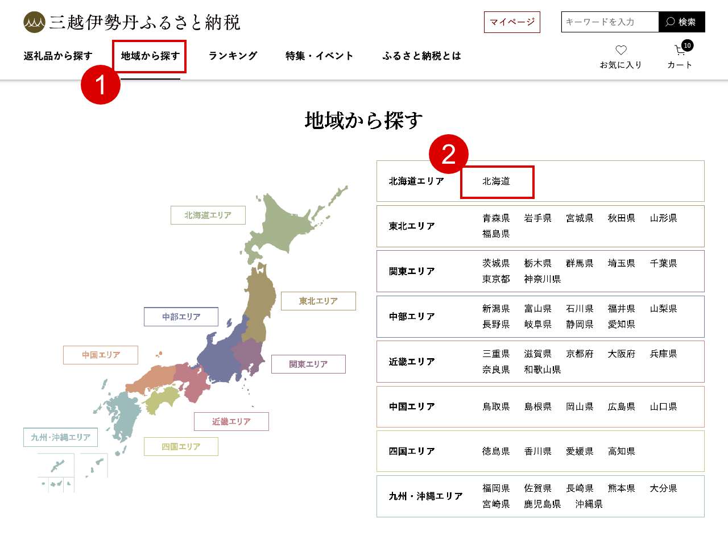728x560 pixels.
Task: Select 東京都 prefecture link
Action: pyautogui.click(x=496, y=279)
